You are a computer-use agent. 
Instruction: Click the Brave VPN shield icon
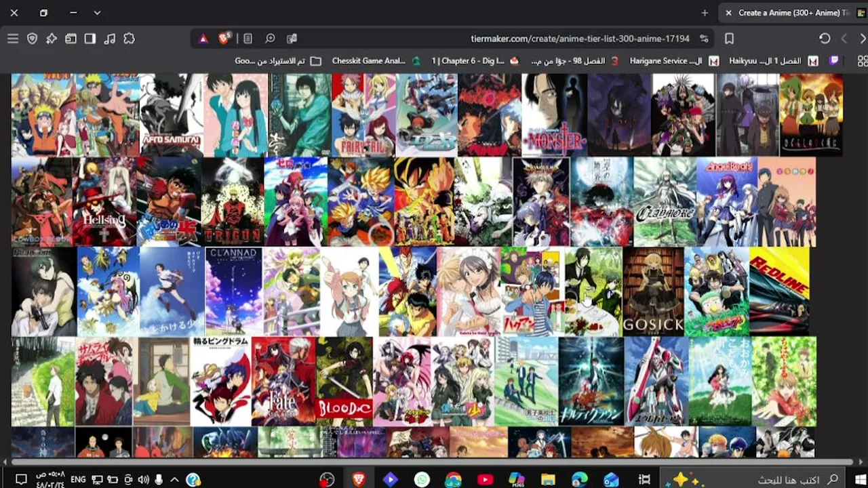click(x=32, y=39)
